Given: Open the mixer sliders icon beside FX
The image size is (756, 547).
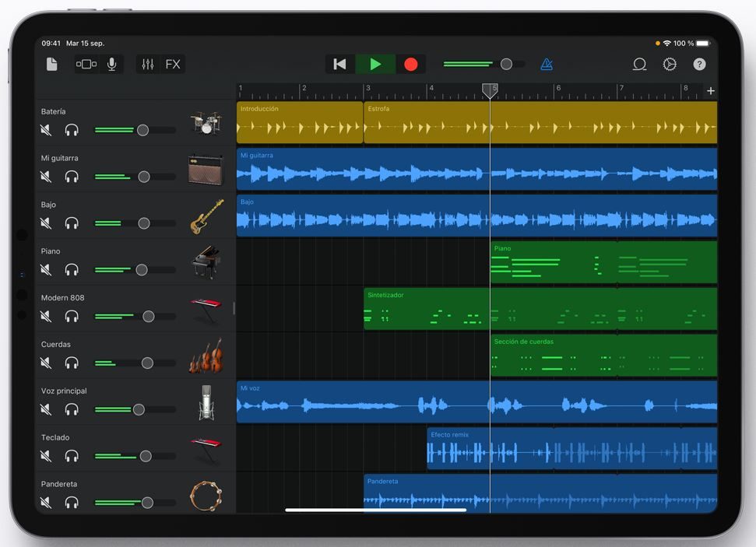Looking at the screenshot, I should point(148,65).
